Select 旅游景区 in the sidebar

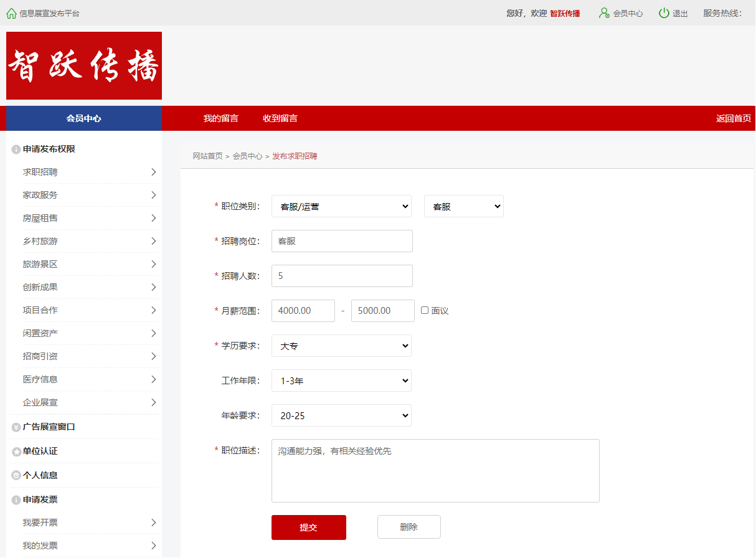point(40,264)
